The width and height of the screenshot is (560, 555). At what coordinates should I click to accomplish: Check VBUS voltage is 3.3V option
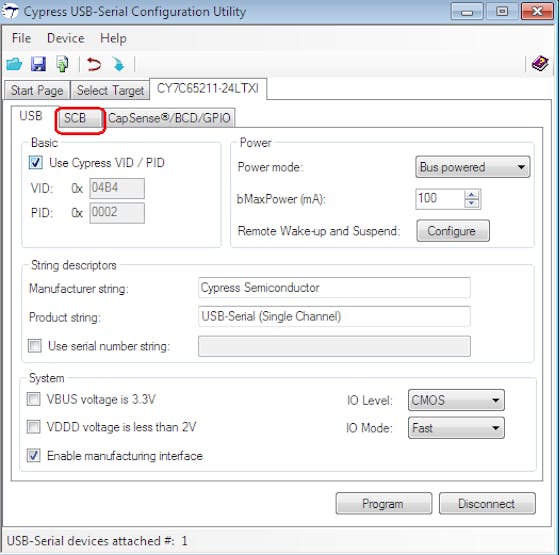(34, 399)
